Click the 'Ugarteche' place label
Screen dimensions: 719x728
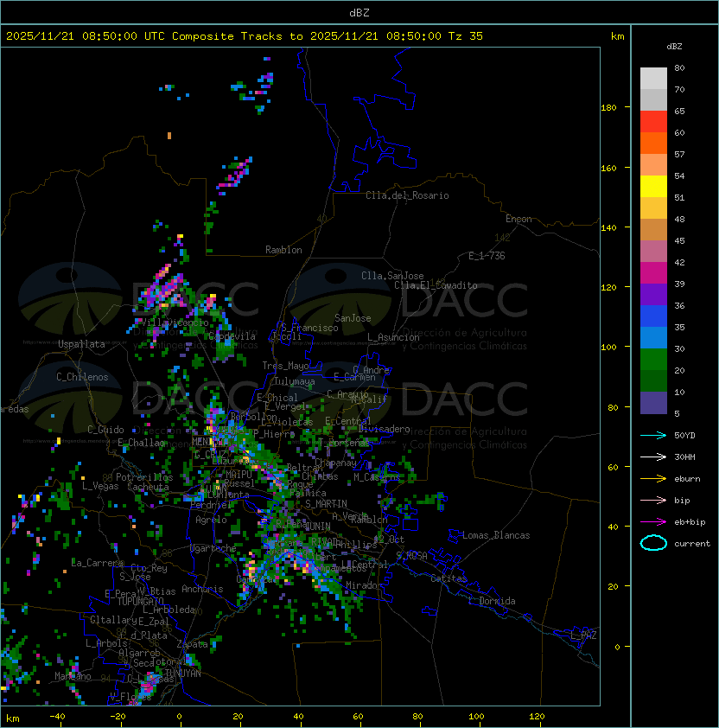tap(213, 548)
